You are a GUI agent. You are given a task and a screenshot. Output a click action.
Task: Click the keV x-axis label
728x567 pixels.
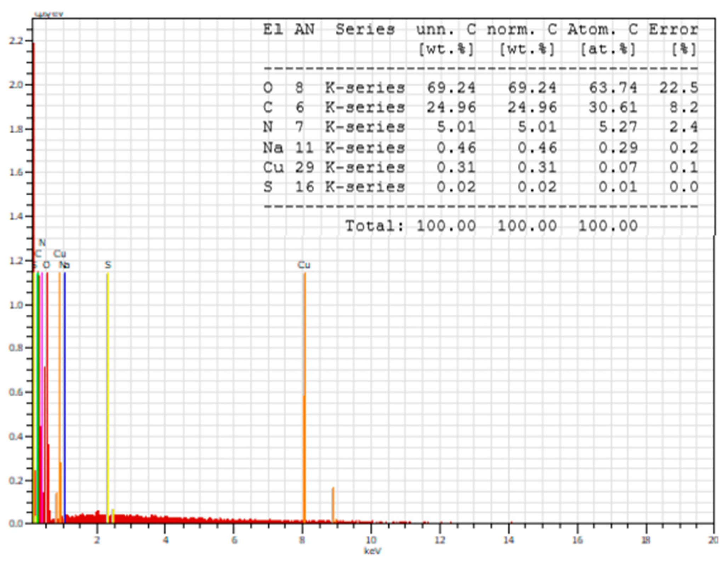[372, 551]
